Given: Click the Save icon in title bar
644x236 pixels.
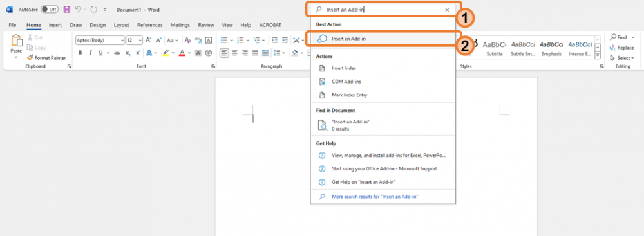Looking at the screenshot, I should pyautogui.click(x=67, y=10).
